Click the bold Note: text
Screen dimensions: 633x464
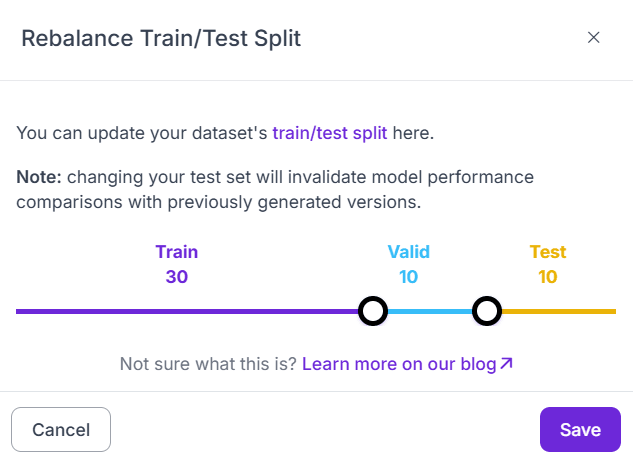coord(39,178)
